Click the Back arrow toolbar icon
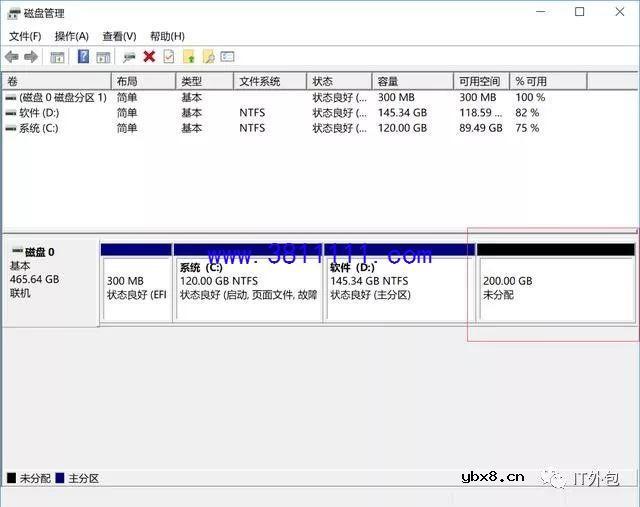The image size is (640, 507). coord(11,57)
